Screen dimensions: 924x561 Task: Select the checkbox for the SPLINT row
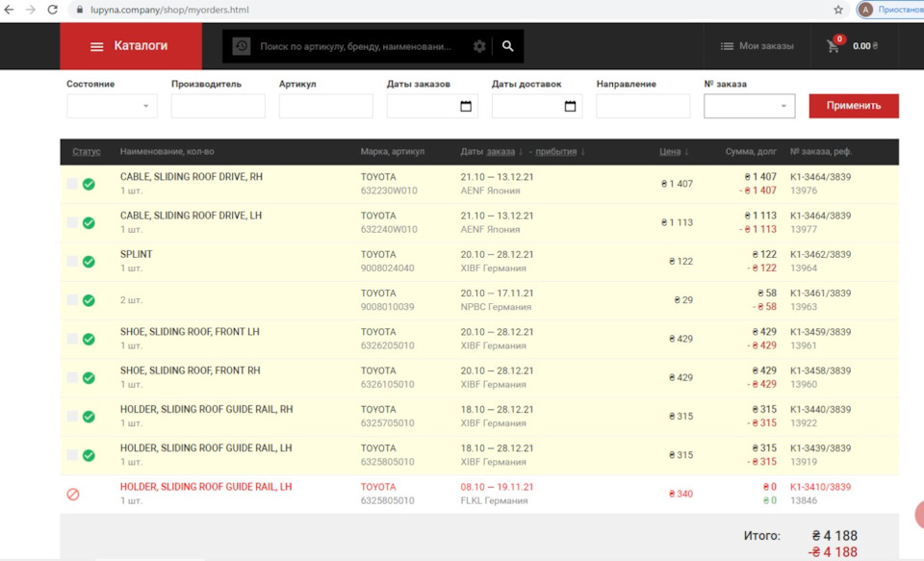72,261
